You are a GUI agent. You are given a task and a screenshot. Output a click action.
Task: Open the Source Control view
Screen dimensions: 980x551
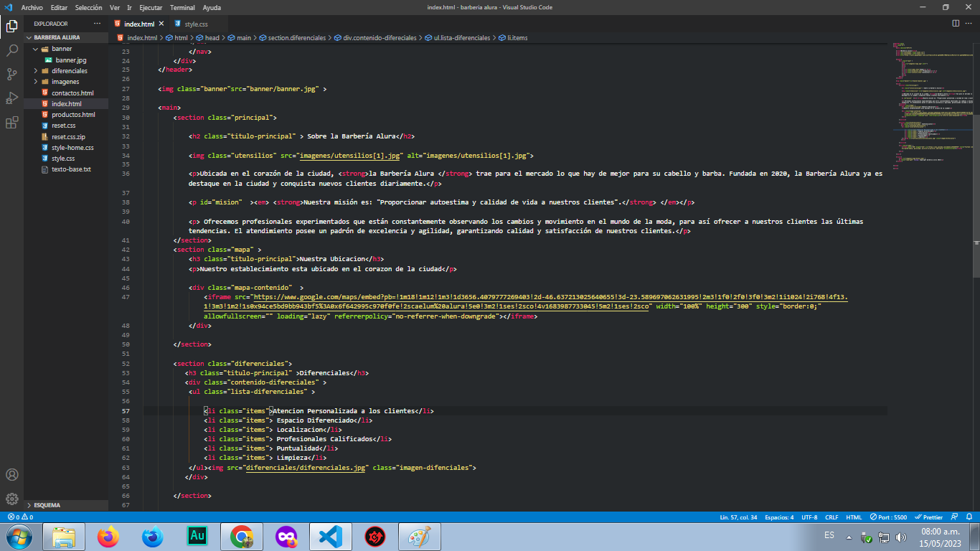(11, 74)
